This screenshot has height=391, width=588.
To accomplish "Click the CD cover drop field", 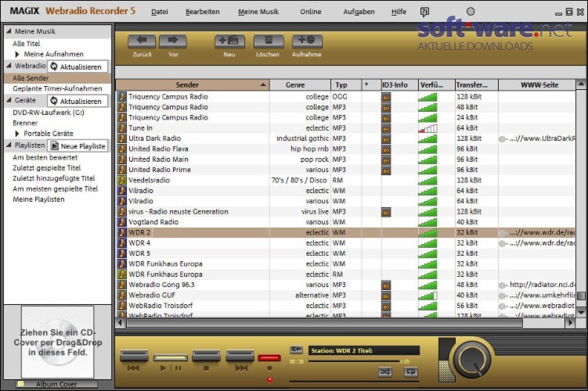I will point(57,342).
